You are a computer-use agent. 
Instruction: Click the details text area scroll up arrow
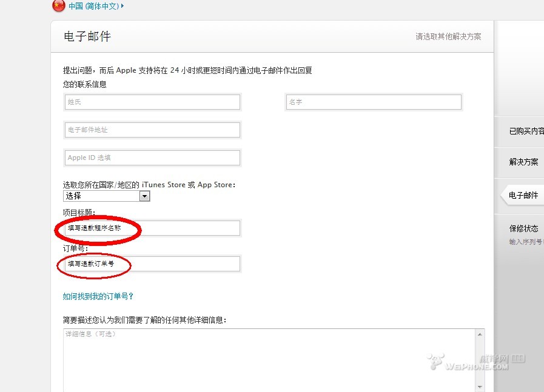point(480,334)
